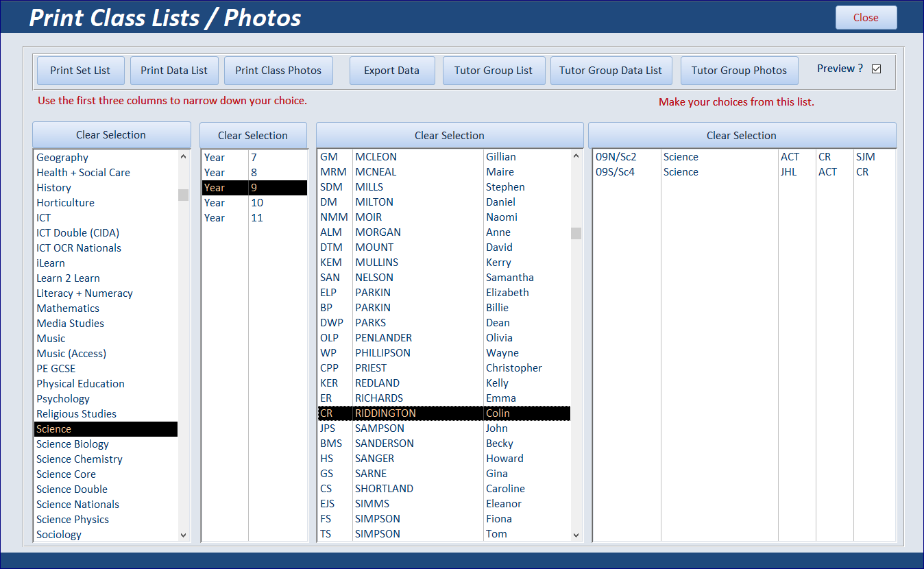
Task: Select teacher MCLEON Gillian
Action: pos(444,157)
